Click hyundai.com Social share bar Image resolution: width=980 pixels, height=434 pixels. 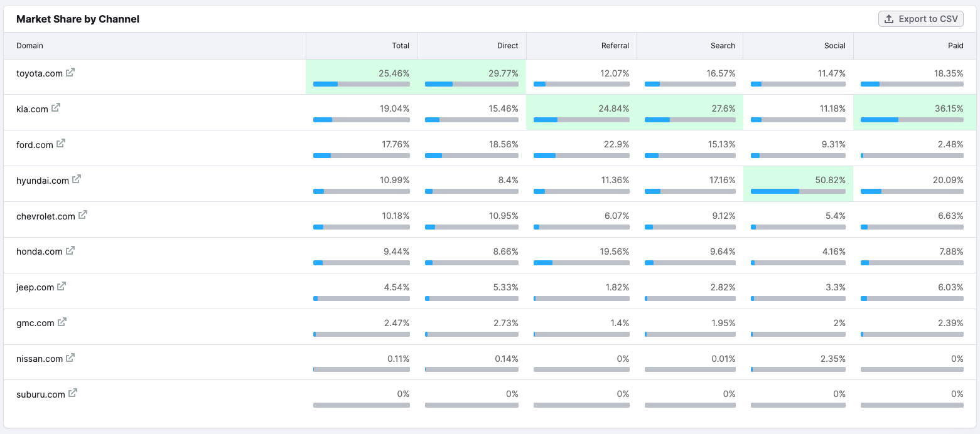point(798,191)
